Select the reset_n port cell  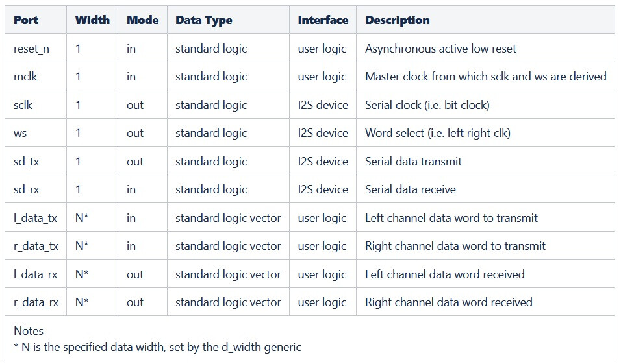click(x=32, y=49)
